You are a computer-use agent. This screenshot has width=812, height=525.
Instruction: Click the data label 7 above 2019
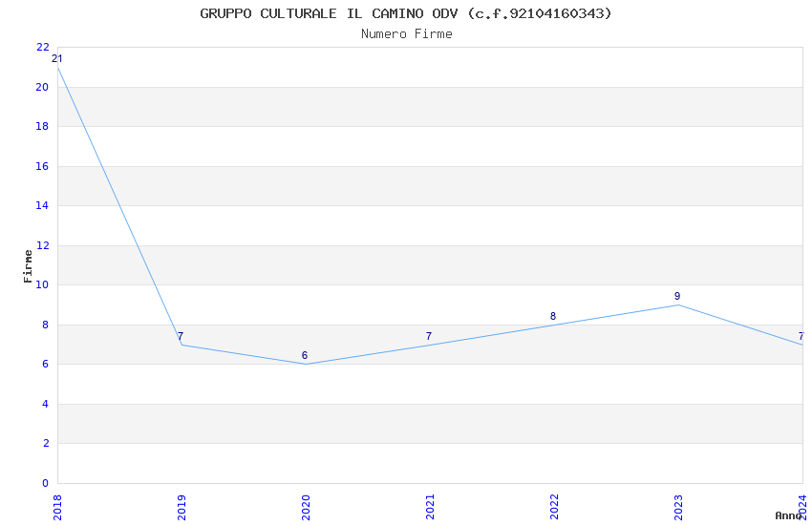(x=181, y=336)
